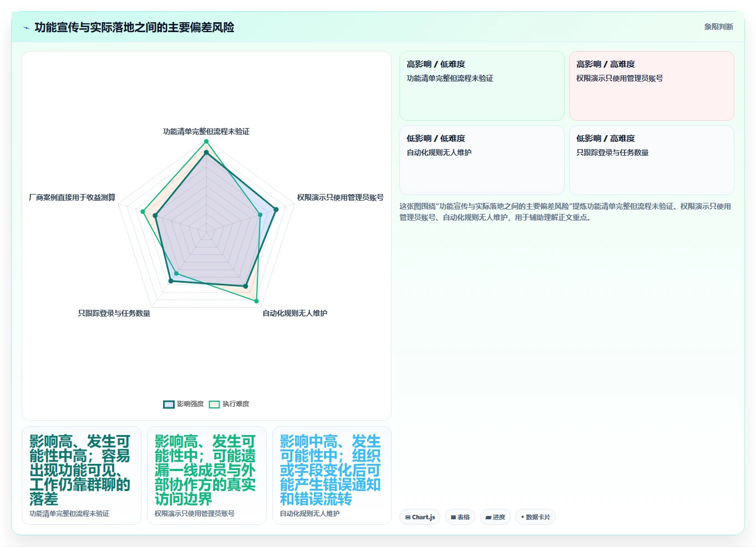Click the icon inside the 数据卡片 chip
Image resolution: width=756 pixels, height=547 pixels.
pos(522,517)
